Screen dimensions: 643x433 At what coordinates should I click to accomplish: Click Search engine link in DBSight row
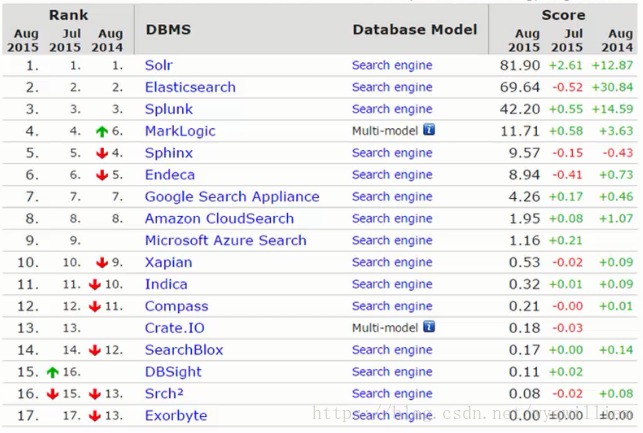point(392,372)
